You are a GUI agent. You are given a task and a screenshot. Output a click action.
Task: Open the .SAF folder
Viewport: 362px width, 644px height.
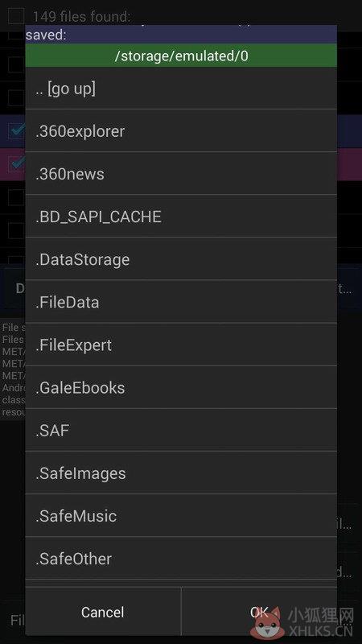click(181, 430)
